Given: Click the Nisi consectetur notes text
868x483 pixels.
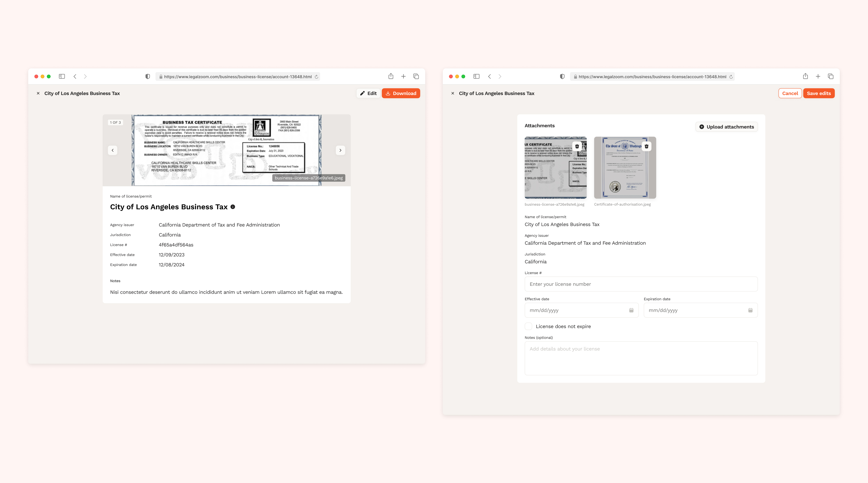Looking at the screenshot, I should [x=226, y=292].
